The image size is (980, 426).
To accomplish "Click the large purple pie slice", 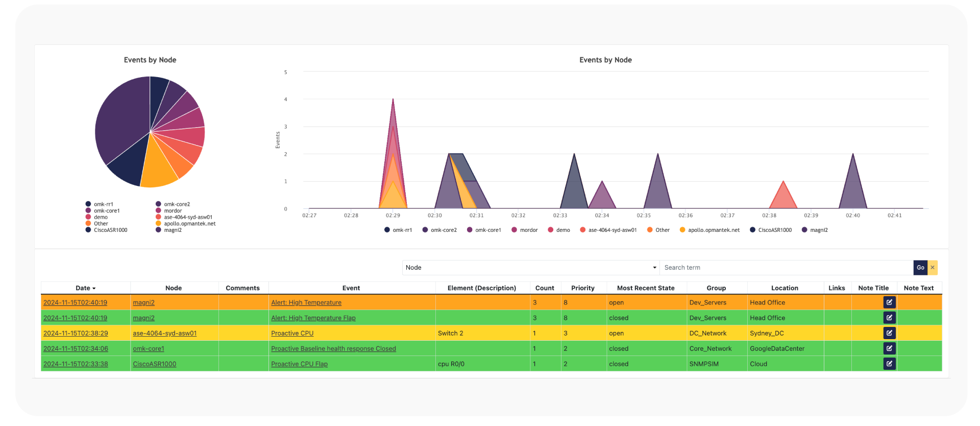I will click(122, 120).
